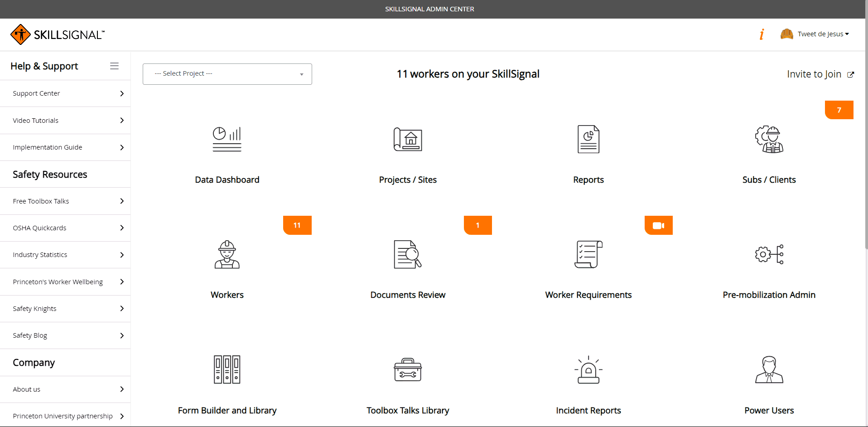Open the Incident Reports siren icon
The image size is (868, 427).
pyautogui.click(x=588, y=369)
